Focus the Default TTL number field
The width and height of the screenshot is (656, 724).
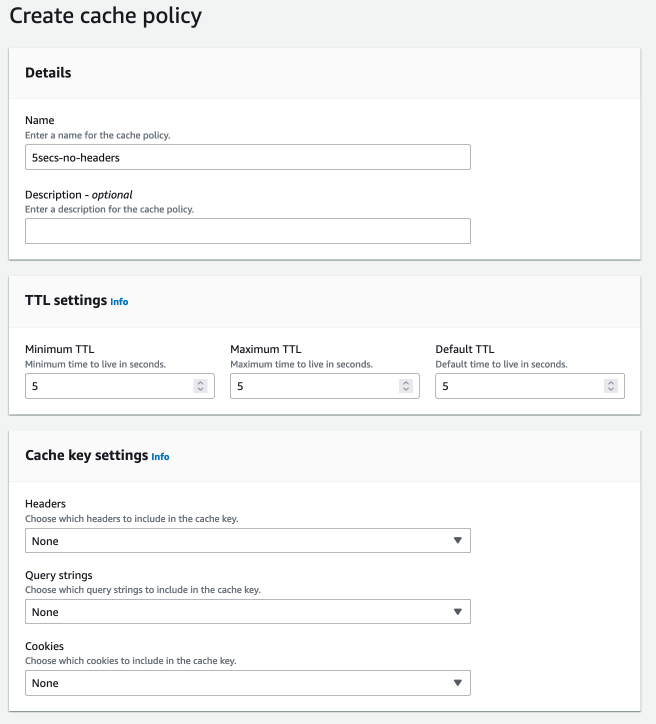click(x=515, y=386)
